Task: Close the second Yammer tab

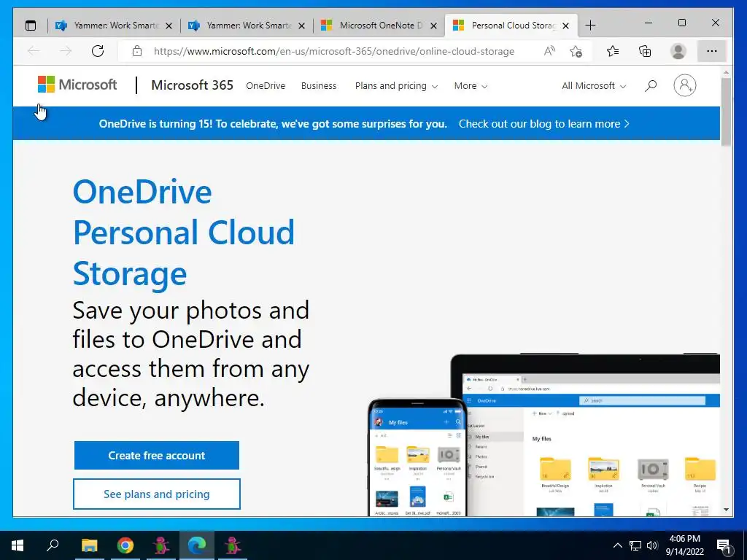Action: click(301, 26)
